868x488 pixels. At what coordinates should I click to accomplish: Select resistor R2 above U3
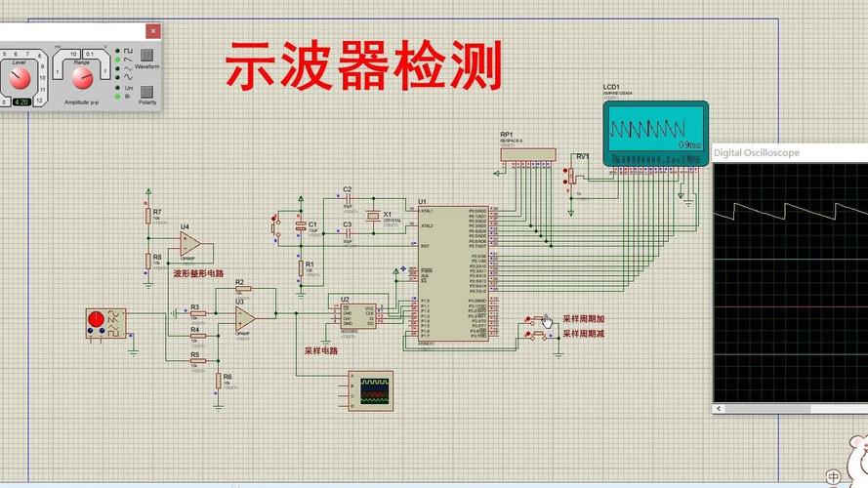point(243,288)
